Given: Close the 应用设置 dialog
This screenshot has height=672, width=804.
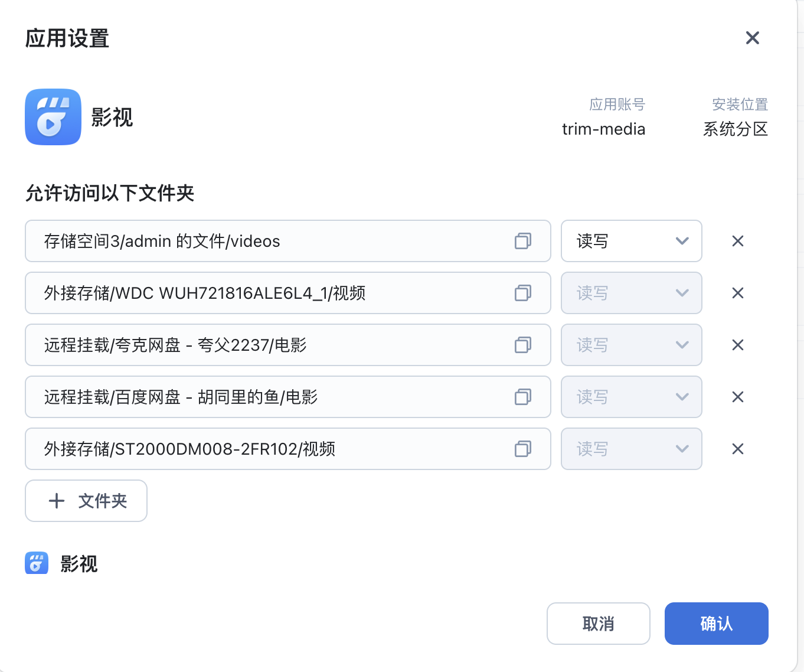Looking at the screenshot, I should click(x=753, y=38).
